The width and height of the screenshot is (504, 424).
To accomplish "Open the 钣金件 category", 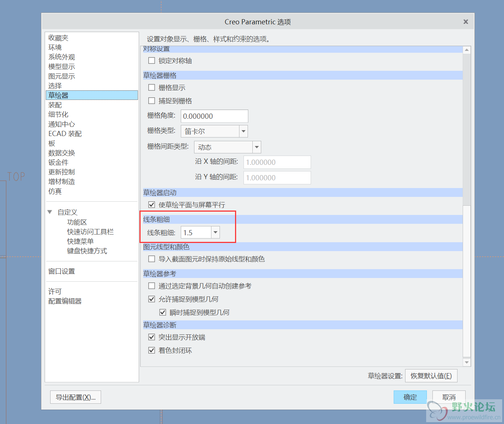I will (x=58, y=163).
